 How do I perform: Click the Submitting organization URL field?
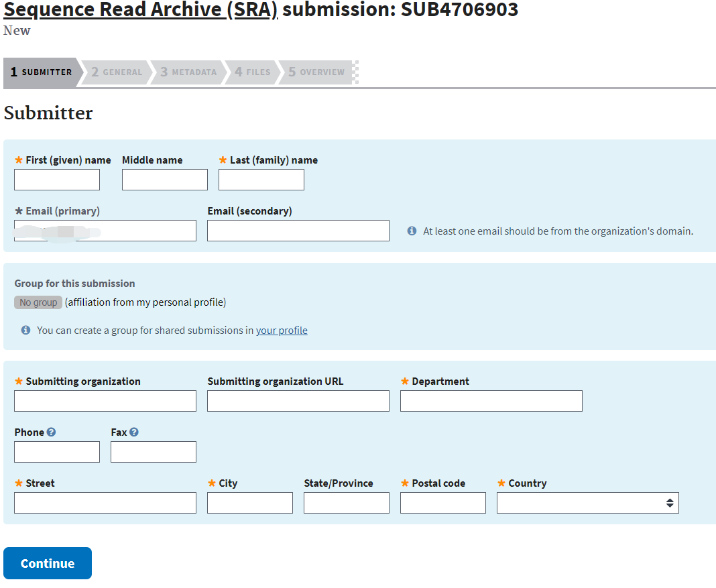click(x=298, y=401)
